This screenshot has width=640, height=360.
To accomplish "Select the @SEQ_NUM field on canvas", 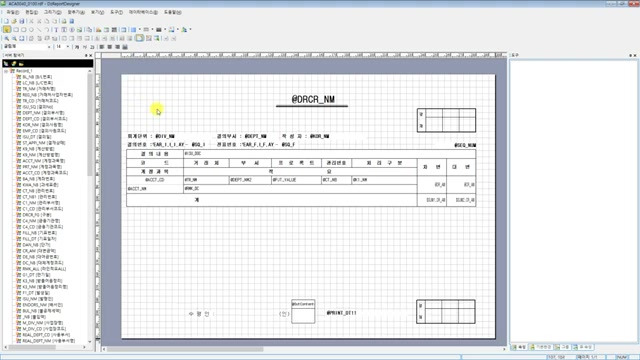I will (x=465, y=145).
